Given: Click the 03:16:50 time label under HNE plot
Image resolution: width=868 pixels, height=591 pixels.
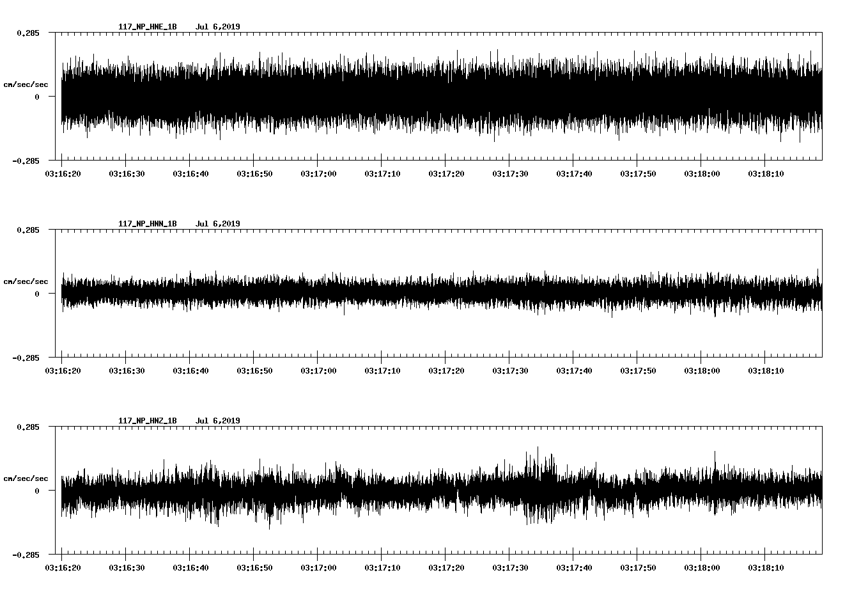Looking at the screenshot, I should click(x=254, y=173).
